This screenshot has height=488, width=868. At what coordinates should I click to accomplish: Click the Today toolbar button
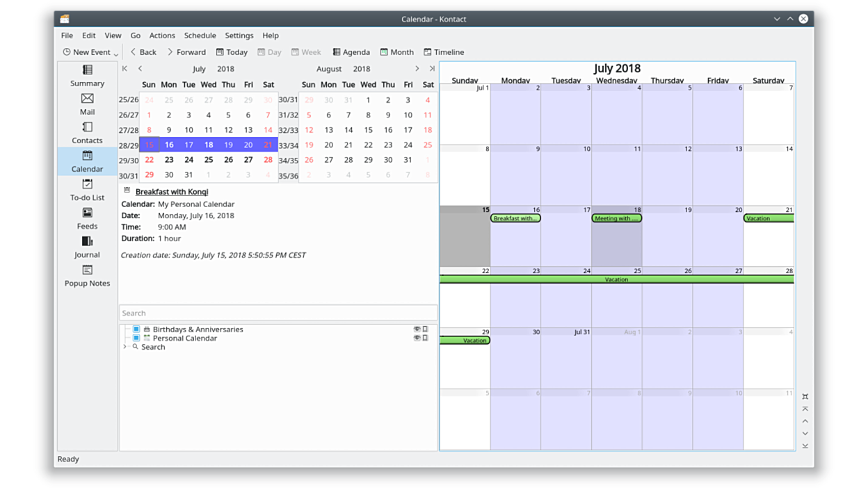tap(232, 52)
